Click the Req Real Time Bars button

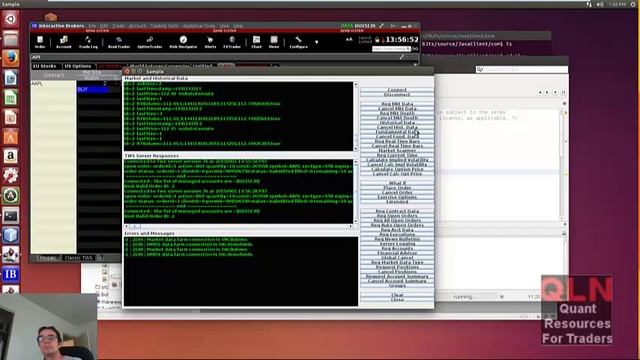tap(397, 141)
